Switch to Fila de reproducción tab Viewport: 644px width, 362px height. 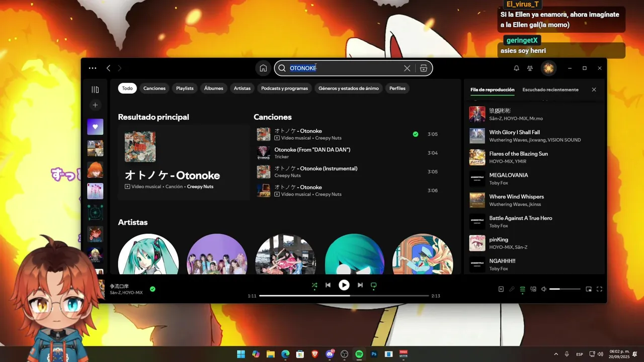(x=493, y=89)
